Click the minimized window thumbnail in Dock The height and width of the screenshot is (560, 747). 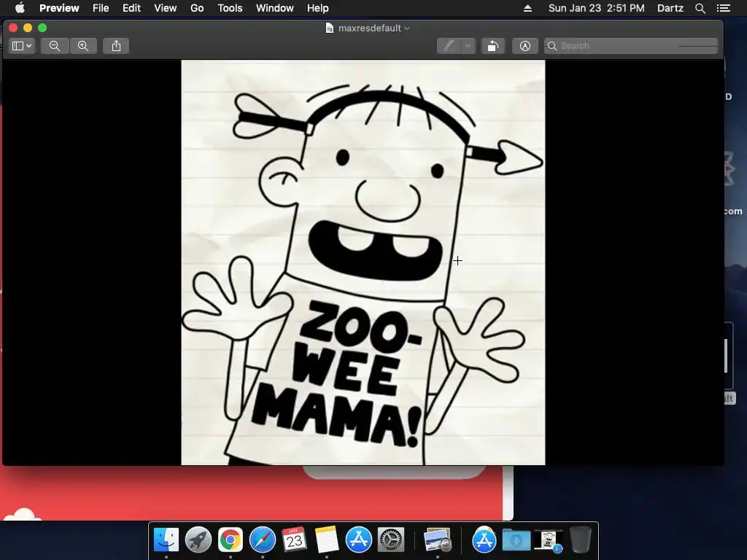548,541
